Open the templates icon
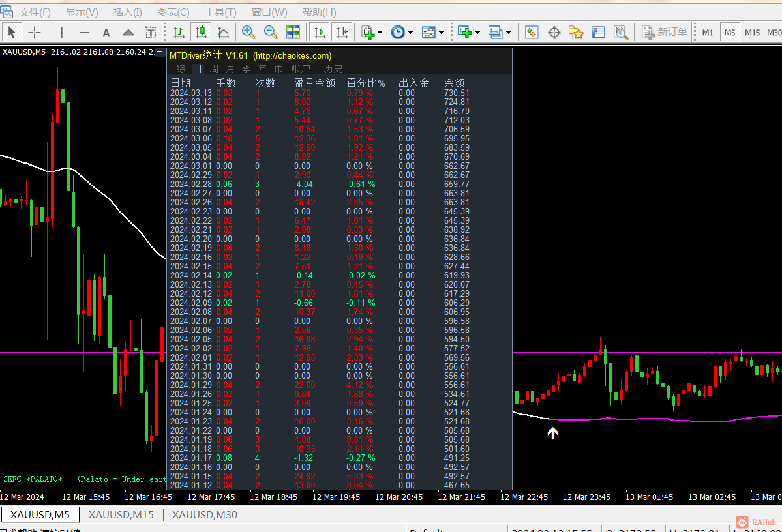 click(x=429, y=33)
